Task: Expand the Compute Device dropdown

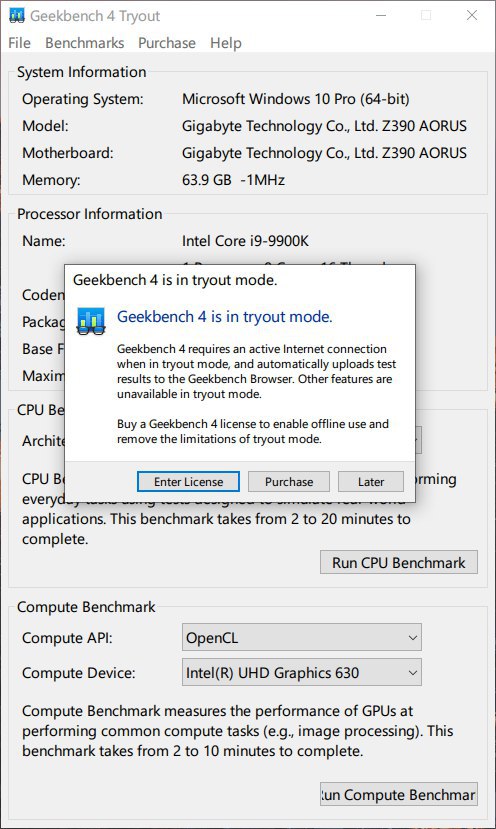Action: [x=301, y=673]
